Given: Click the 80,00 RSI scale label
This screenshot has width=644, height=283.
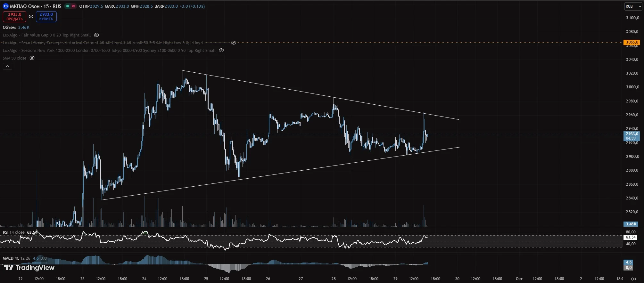Looking at the screenshot, I should pyautogui.click(x=631, y=232).
